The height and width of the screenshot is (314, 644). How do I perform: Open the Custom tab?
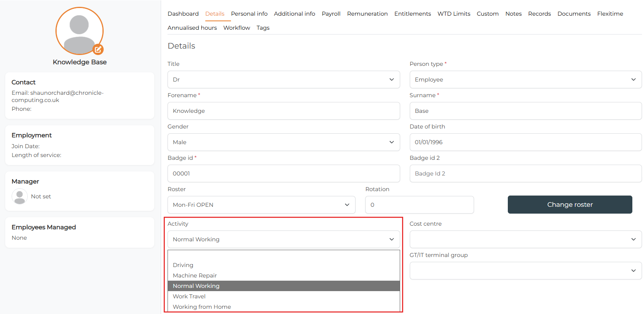click(x=488, y=14)
